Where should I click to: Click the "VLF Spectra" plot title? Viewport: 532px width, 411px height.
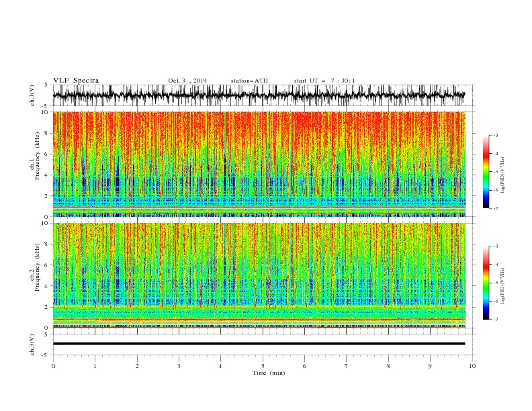[x=76, y=81]
